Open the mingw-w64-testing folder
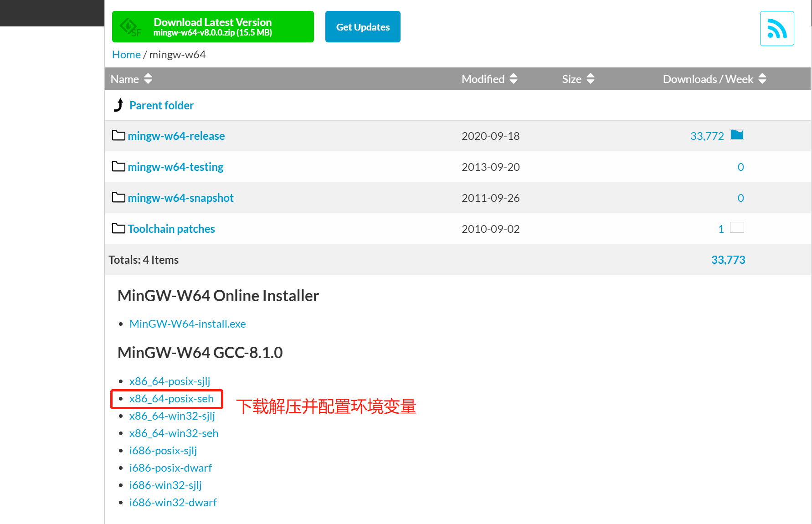The image size is (812, 524). click(175, 166)
